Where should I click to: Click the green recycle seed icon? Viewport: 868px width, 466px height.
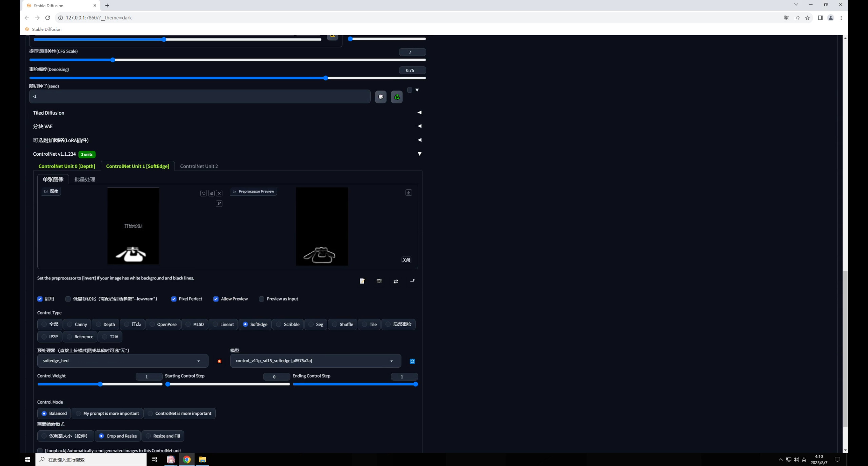(x=396, y=97)
